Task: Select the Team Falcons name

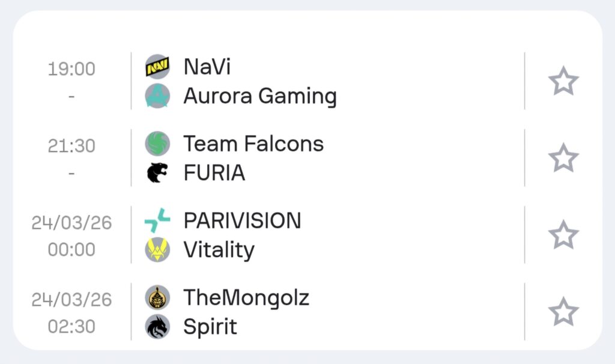Action: pyautogui.click(x=253, y=144)
